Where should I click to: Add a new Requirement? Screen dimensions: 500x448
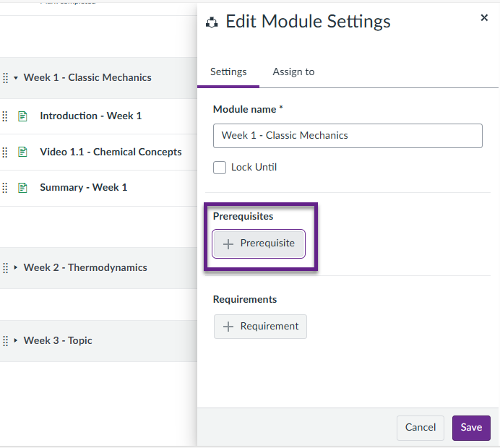[260, 327]
